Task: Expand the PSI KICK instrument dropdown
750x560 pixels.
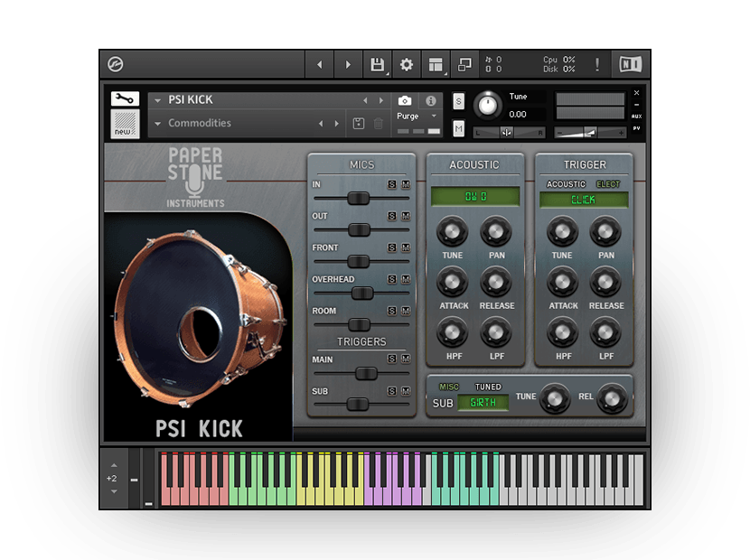Action: [x=157, y=100]
